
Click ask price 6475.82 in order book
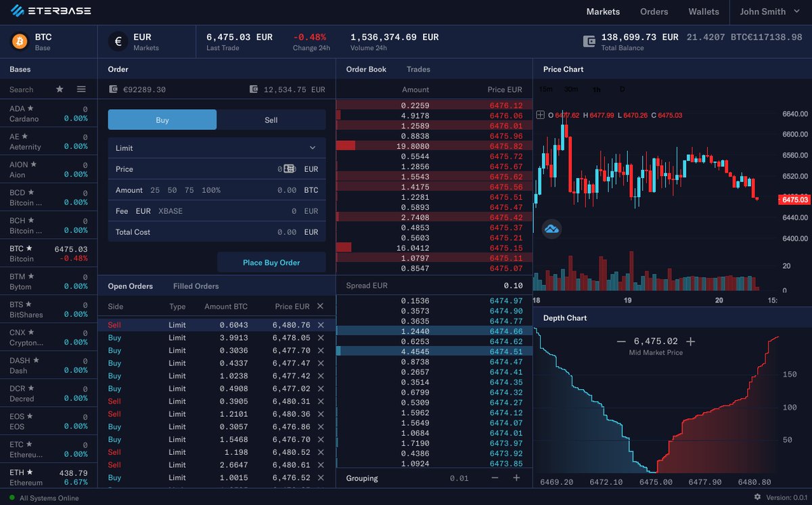coord(506,146)
